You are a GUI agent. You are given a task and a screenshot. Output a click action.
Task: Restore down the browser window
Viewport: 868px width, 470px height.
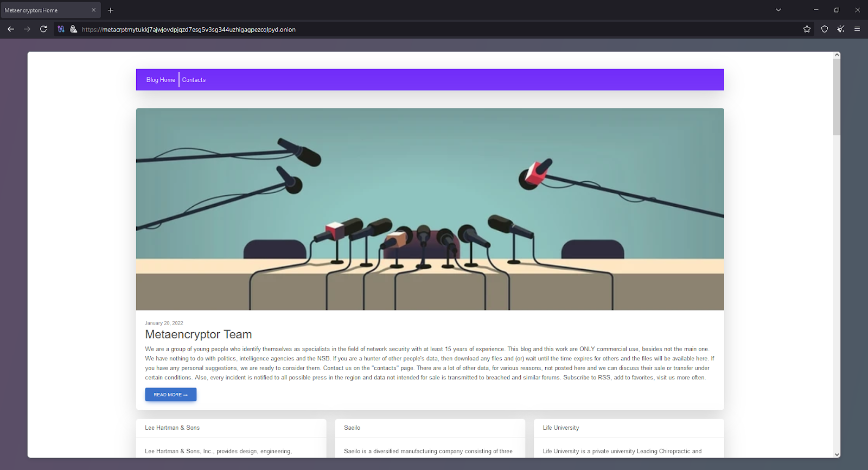tap(837, 10)
